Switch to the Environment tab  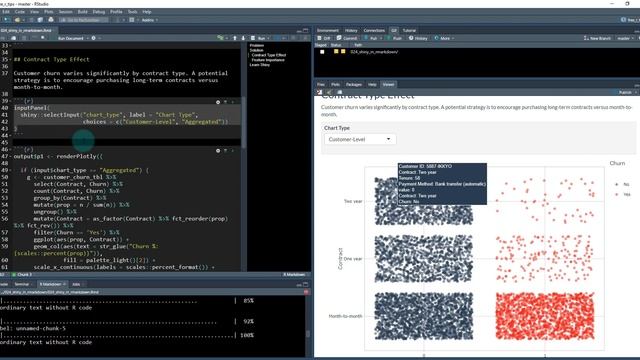point(328,30)
